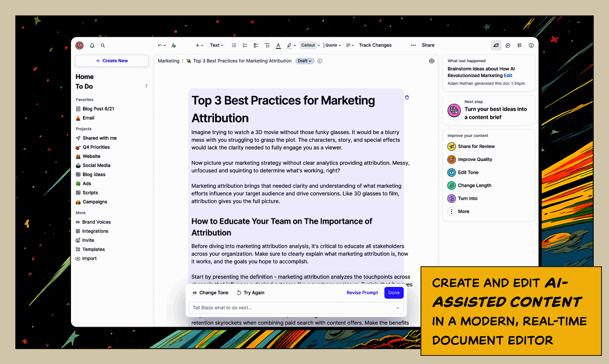This screenshot has width=609, height=364.
Task: Toggle the Callout block style
Action: coord(308,45)
